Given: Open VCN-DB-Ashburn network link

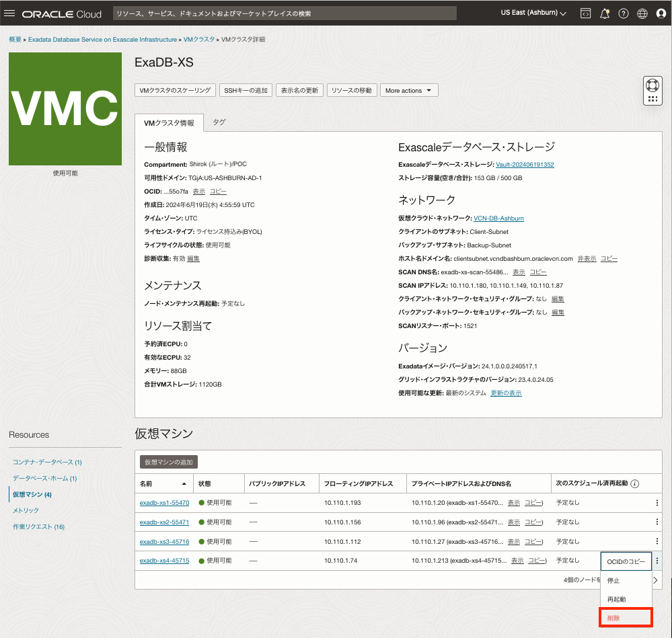Looking at the screenshot, I should pyautogui.click(x=498, y=218).
